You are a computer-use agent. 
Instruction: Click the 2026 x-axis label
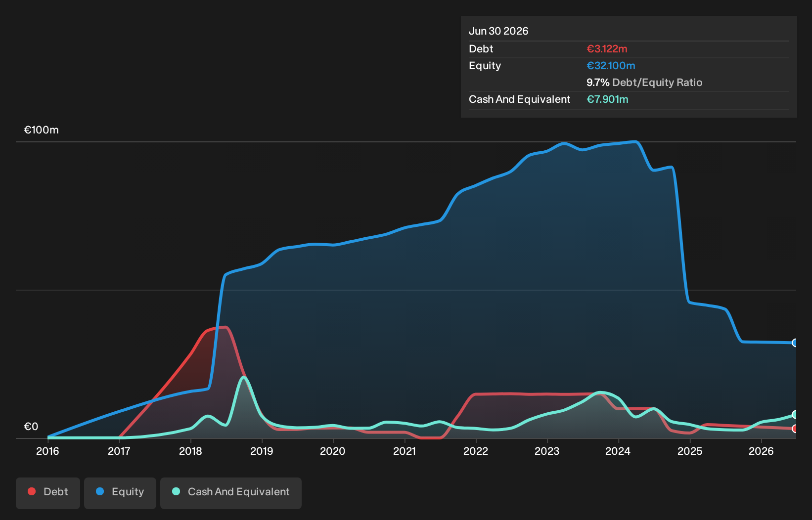click(761, 451)
